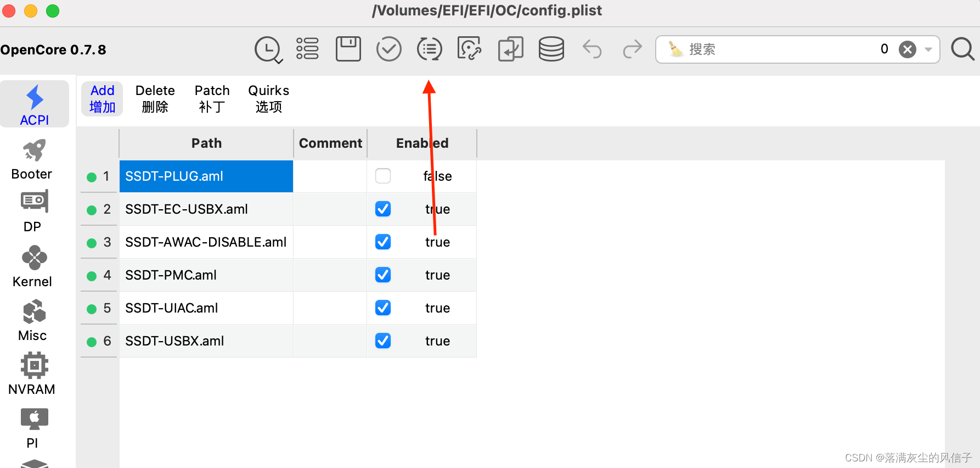Click the 'true' value for SSDT-UIAC.aml

pos(437,308)
